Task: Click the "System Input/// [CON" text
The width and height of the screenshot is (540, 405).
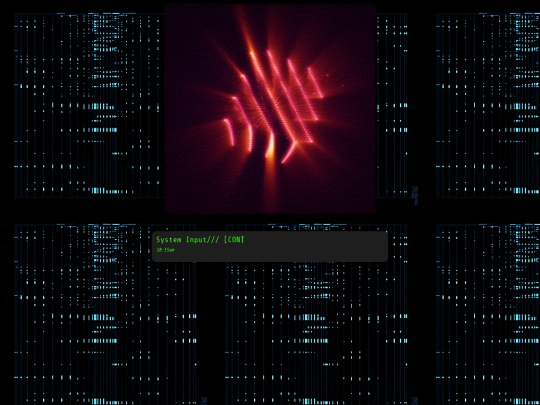Action: pos(200,240)
